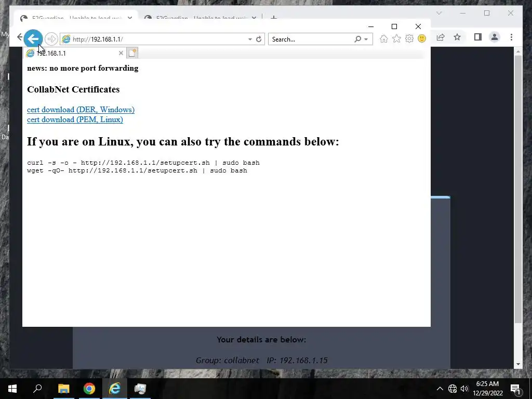The height and width of the screenshot is (399, 532).
Task: Open Chrome's tab search chevron
Action: pyautogui.click(x=439, y=13)
